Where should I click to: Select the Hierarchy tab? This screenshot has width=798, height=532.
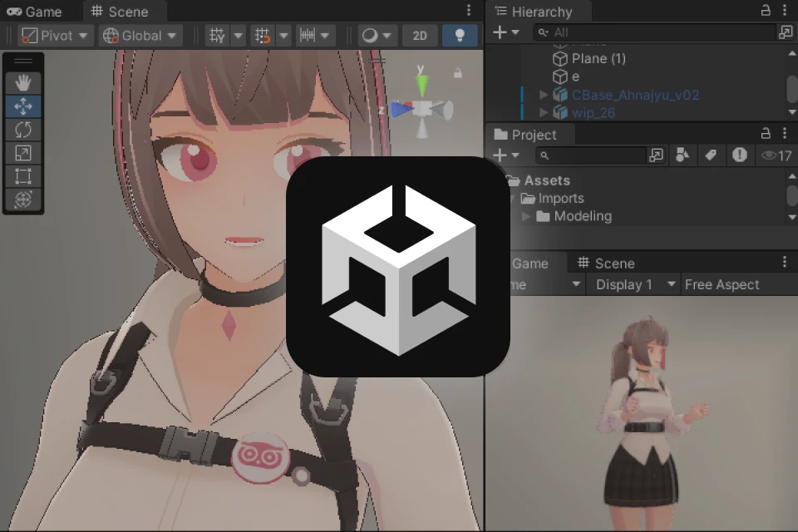pos(534,11)
